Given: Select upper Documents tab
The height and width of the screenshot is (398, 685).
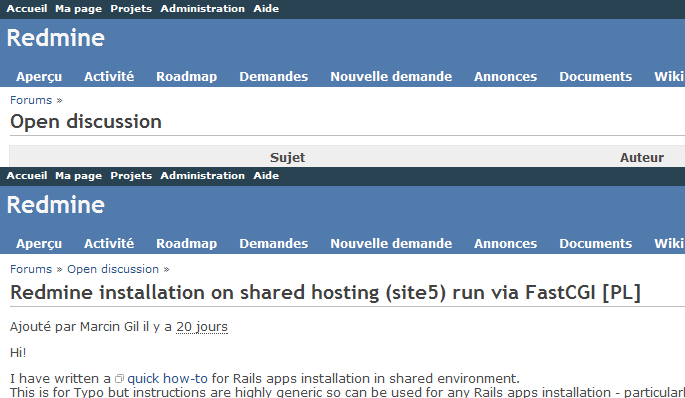Looking at the screenshot, I should coord(595,76).
